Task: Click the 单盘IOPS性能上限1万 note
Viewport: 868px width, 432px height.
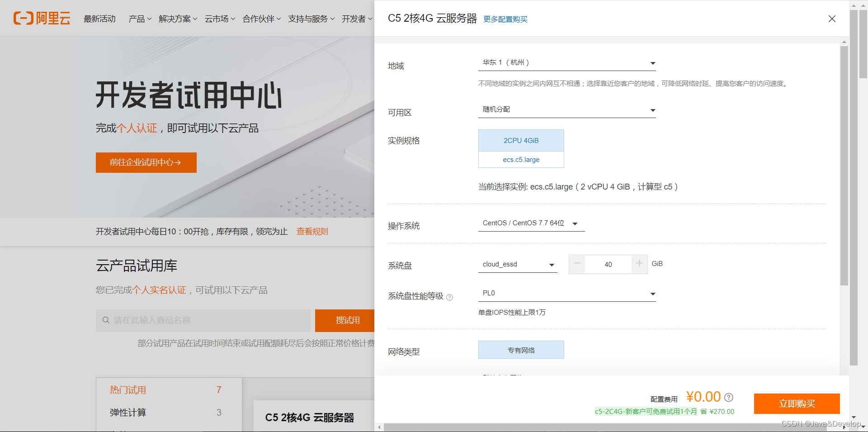Action: coord(512,313)
